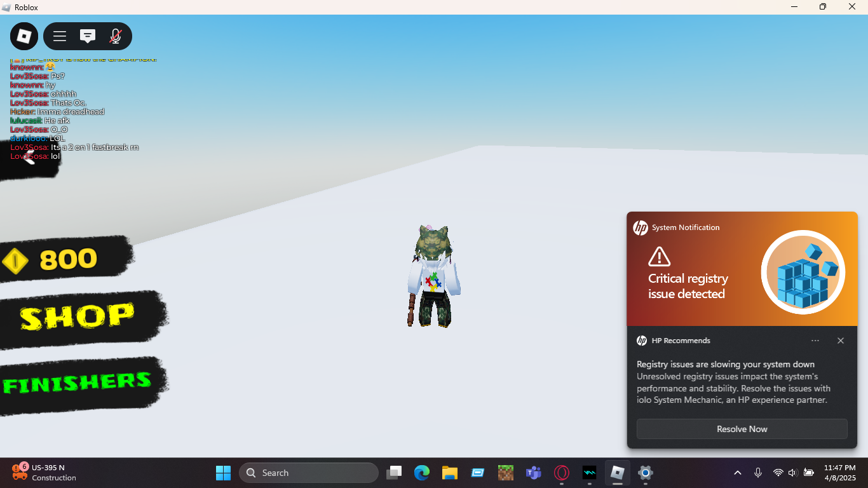The height and width of the screenshot is (488, 868).
Task: Open the SHOP menu
Action: (77, 316)
